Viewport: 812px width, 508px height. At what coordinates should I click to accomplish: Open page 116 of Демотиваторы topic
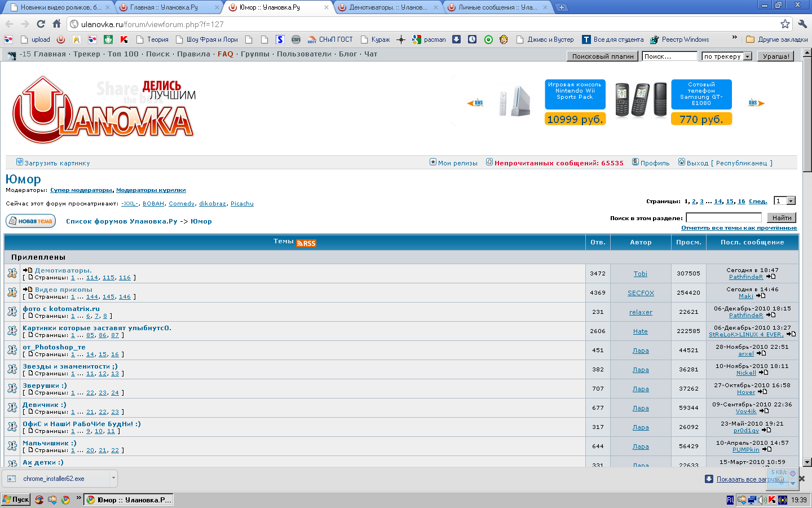125,278
